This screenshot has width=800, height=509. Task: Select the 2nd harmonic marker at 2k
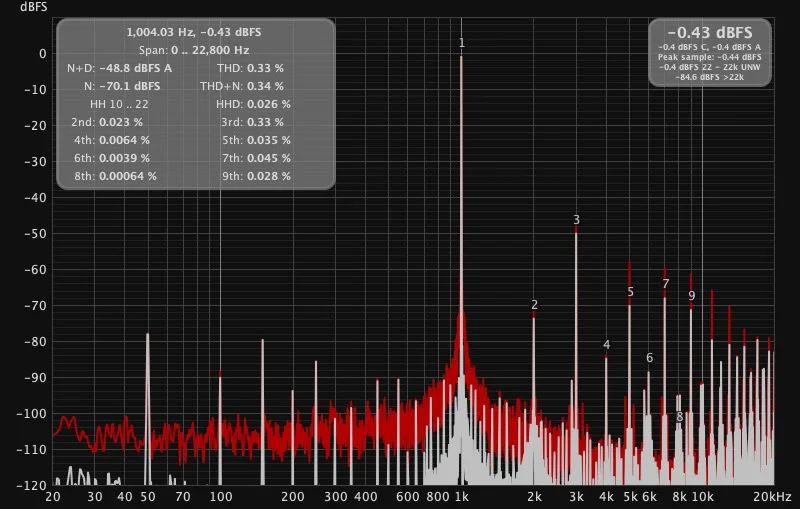coord(534,305)
